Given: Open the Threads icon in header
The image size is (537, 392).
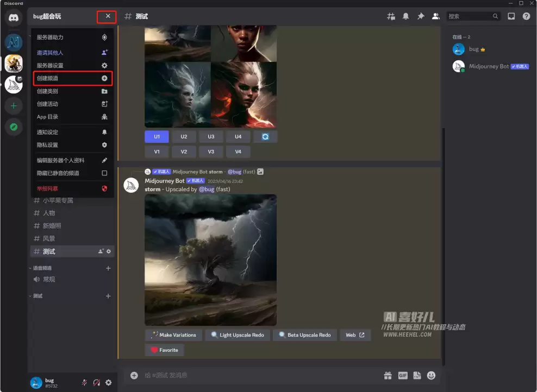Looking at the screenshot, I should (391, 16).
